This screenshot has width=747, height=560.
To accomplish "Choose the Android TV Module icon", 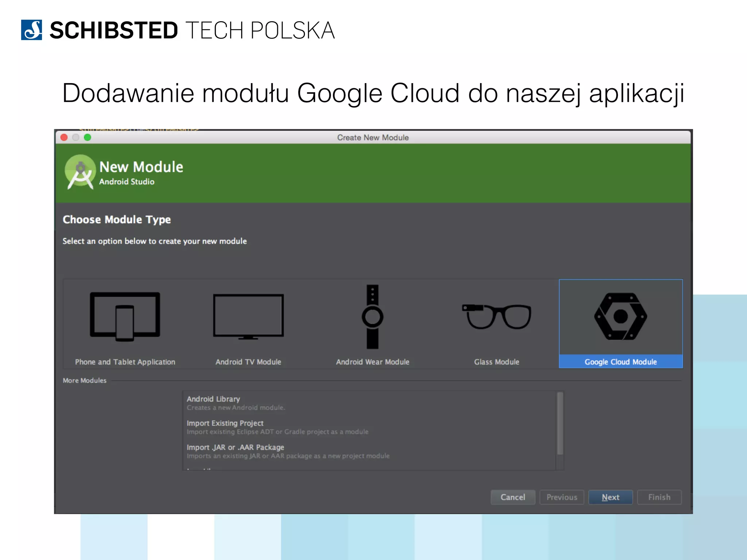I will (x=248, y=316).
